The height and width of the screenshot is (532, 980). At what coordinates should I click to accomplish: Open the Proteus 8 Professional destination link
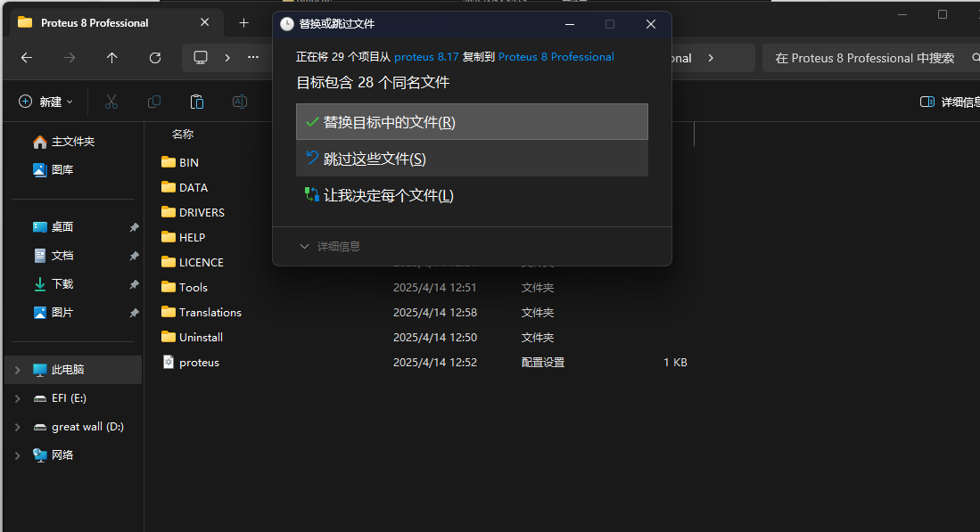tap(556, 57)
